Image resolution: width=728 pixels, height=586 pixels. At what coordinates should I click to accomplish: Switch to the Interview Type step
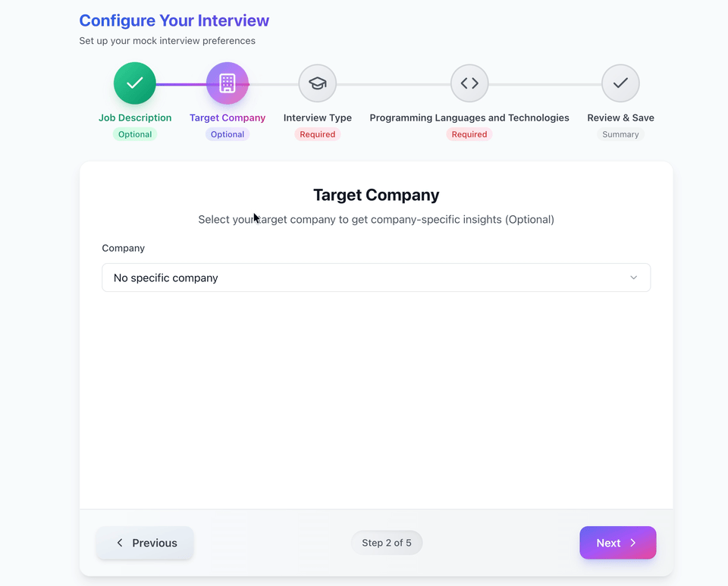point(317,118)
